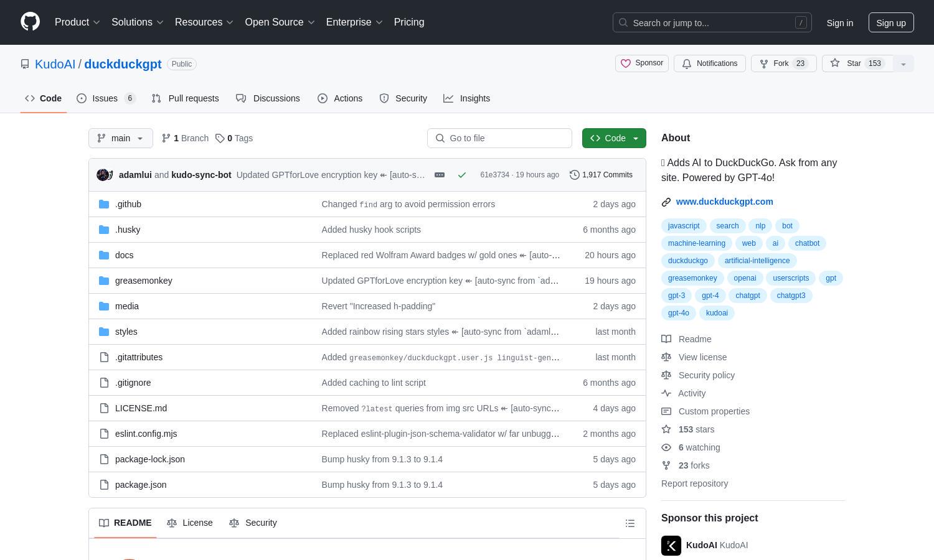The height and width of the screenshot is (560, 934).
Task: Open package-lock.json file
Action: pos(150,459)
